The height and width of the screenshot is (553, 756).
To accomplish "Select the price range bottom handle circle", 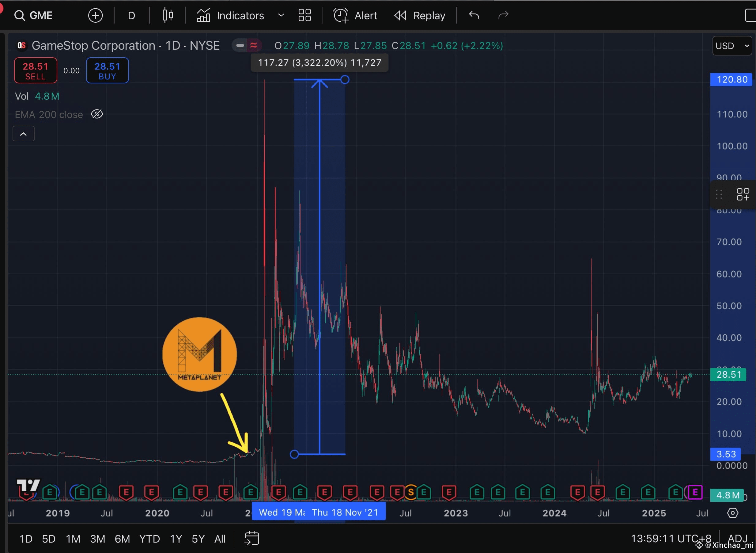I will pos(294,454).
